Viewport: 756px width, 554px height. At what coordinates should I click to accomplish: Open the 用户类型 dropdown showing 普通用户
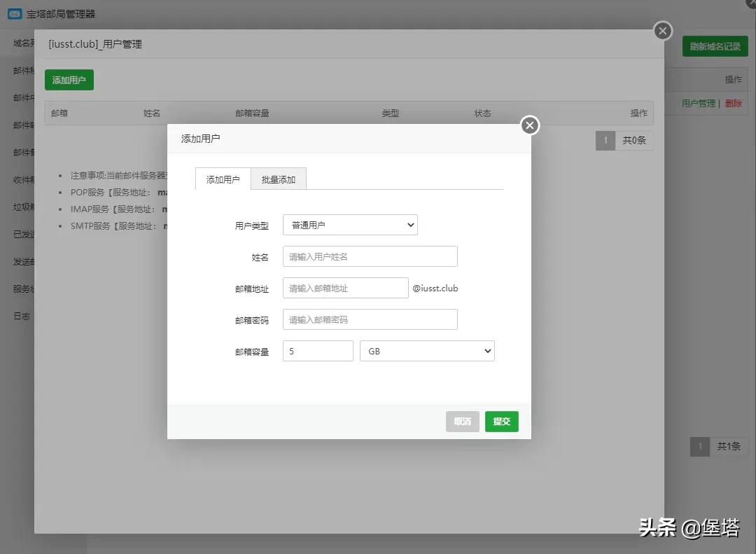[350, 225]
